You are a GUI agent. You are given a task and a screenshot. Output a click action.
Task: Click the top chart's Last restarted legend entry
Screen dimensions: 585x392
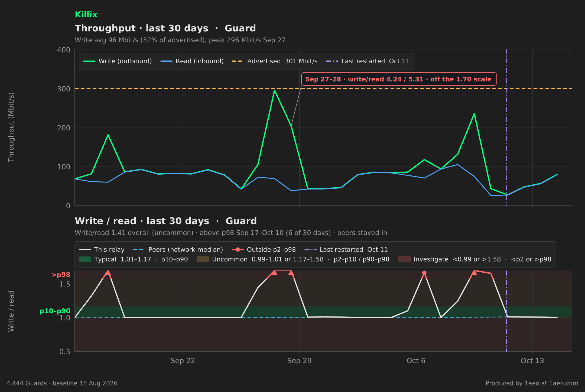click(x=368, y=61)
